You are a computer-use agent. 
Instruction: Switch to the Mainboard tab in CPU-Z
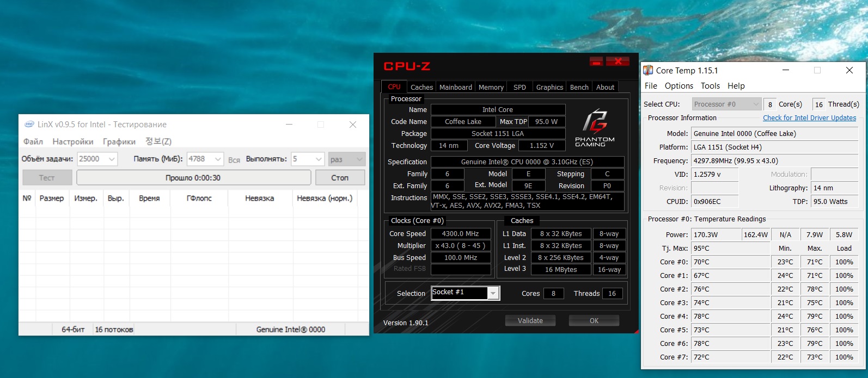point(456,87)
